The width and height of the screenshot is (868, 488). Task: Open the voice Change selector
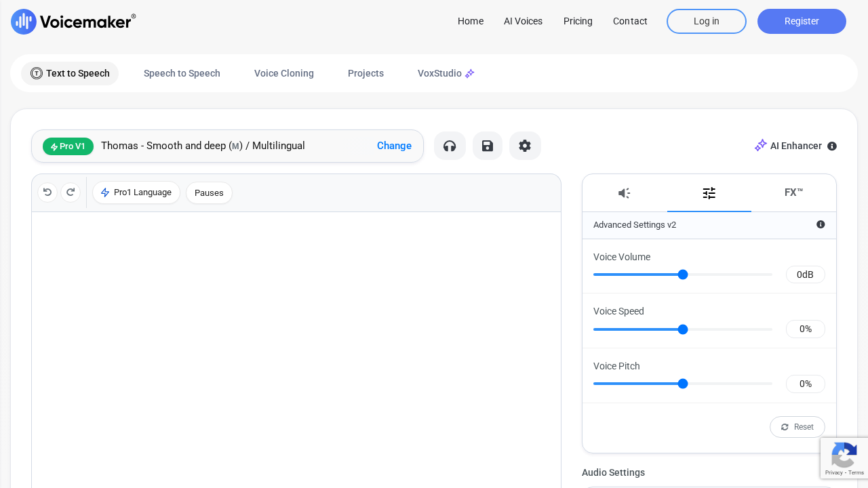(x=394, y=146)
